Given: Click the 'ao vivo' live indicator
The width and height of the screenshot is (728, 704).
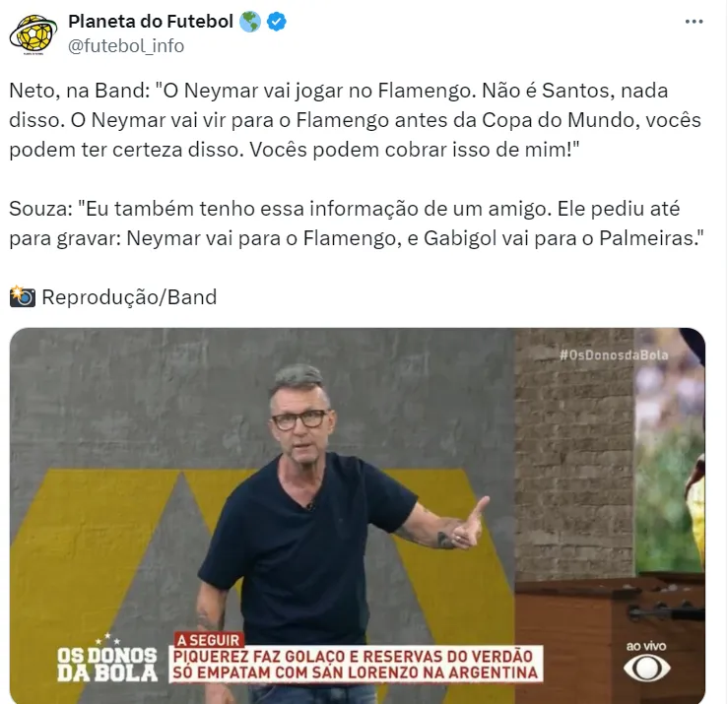Looking at the screenshot, I should click(x=646, y=646).
